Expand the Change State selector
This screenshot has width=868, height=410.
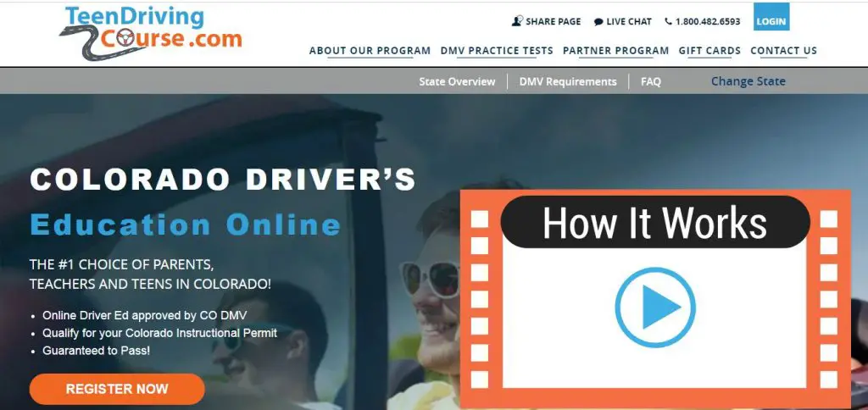pyautogui.click(x=748, y=81)
